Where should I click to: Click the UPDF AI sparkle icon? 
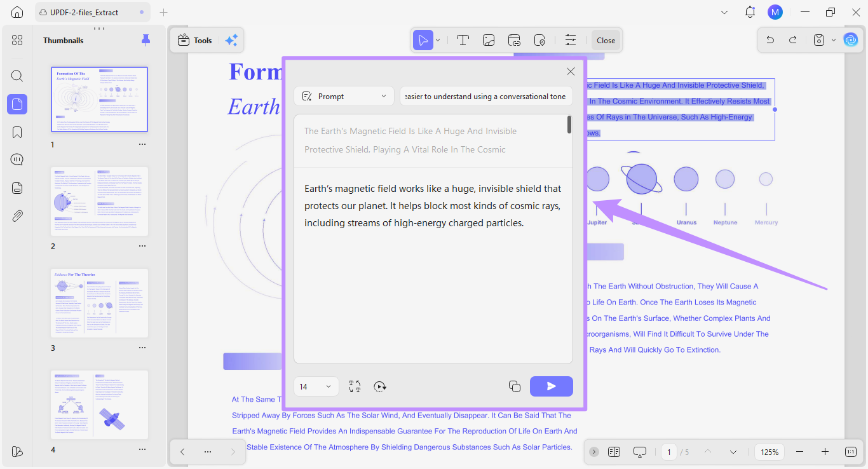(x=231, y=41)
